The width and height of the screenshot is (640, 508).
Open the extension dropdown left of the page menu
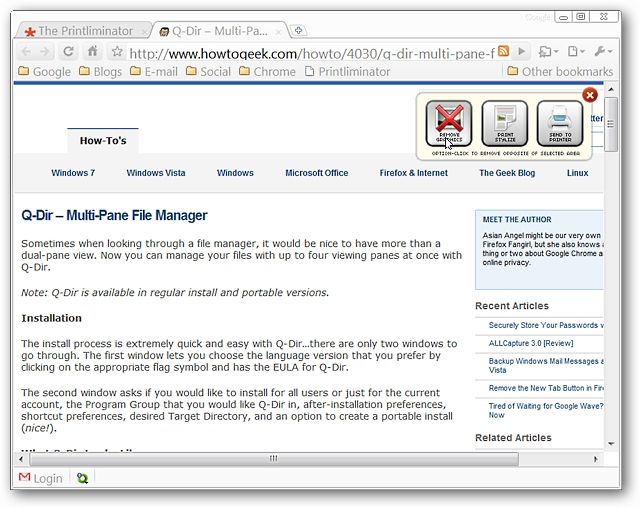click(x=548, y=51)
